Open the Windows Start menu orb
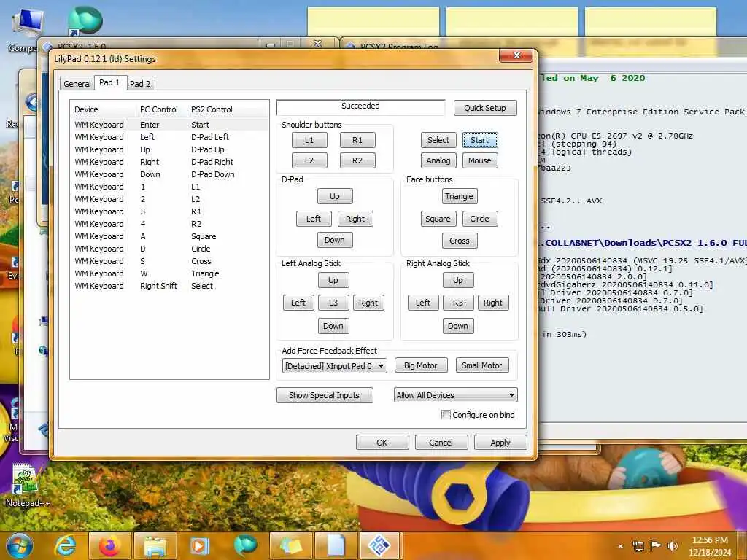 pyautogui.click(x=19, y=545)
